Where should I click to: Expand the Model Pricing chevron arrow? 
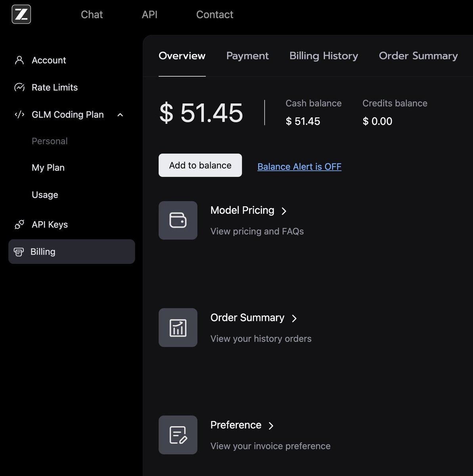click(284, 211)
